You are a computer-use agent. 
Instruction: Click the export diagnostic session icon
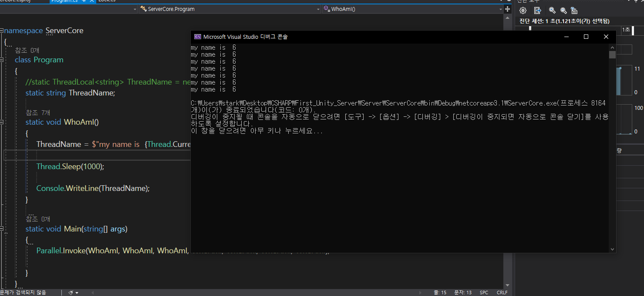[538, 10]
